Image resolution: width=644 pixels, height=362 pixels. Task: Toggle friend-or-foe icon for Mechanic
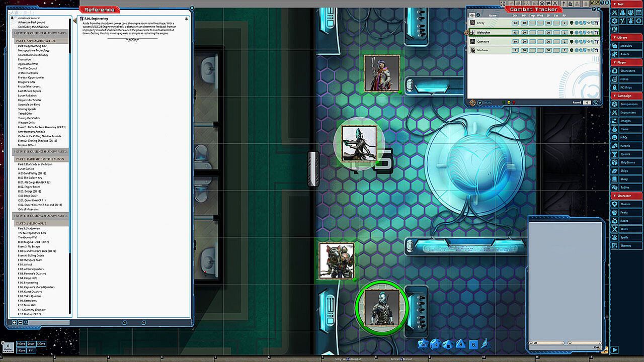coord(572,50)
